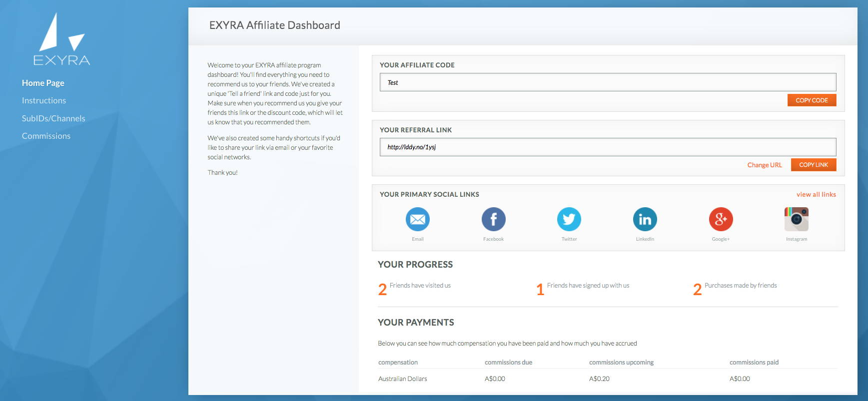Viewport: 868px width, 401px height.
Task: Click the "commissions upcoming" column header
Action: (x=621, y=363)
